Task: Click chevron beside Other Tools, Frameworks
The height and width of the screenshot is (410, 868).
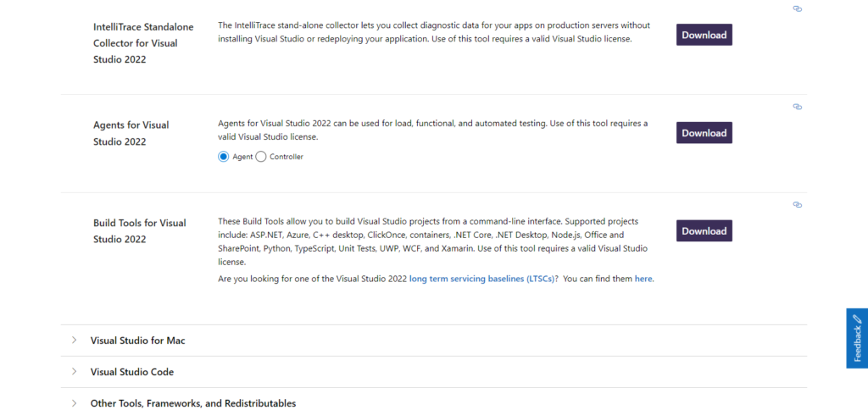Action: pyautogui.click(x=75, y=403)
